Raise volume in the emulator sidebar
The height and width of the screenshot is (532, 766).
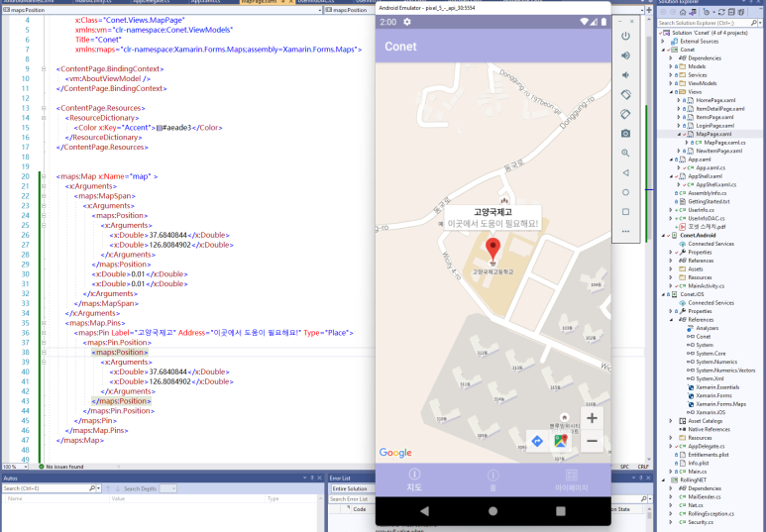click(x=625, y=55)
